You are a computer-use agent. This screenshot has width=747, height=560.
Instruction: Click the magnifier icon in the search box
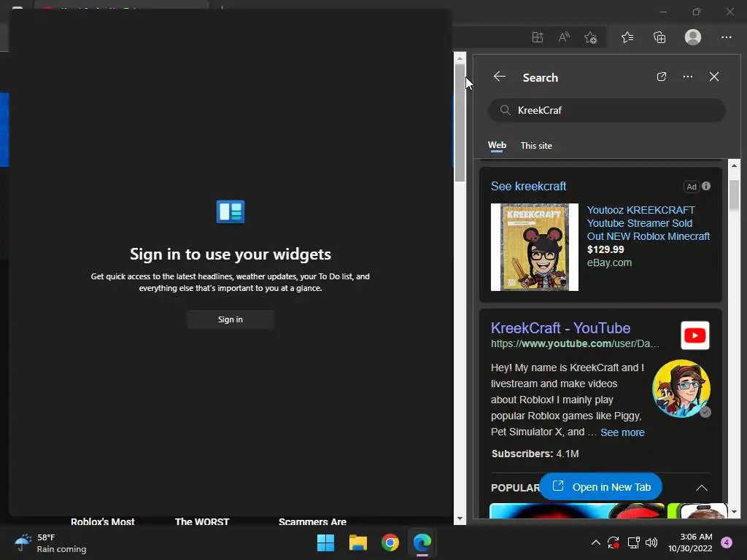[505, 111]
